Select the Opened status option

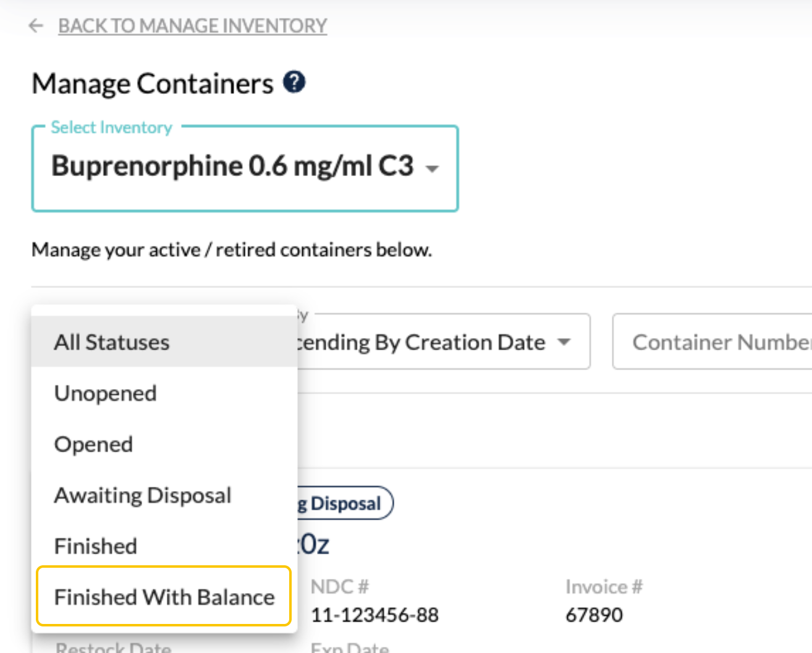coord(94,445)
